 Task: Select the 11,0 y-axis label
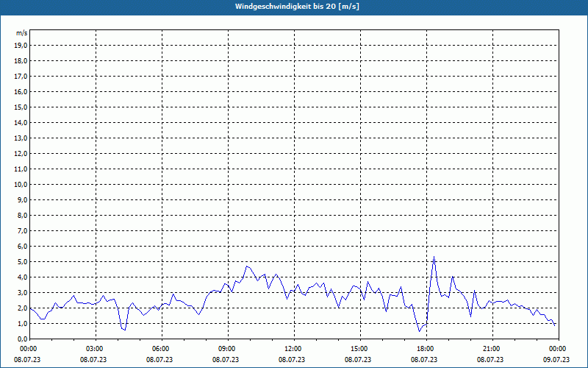point(21,169)
